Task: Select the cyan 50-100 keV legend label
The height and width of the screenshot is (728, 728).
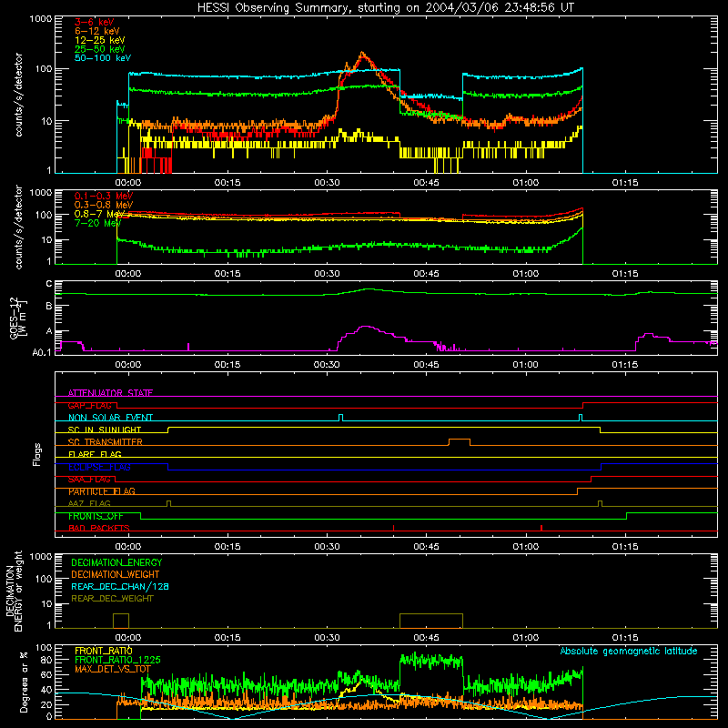Action: pos(103,58)
